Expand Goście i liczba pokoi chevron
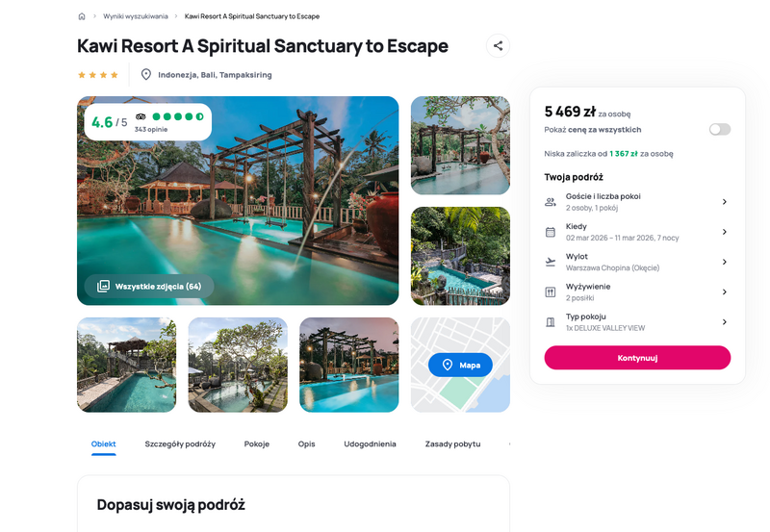Screen dimensions: 770x532 coord(725,202)
